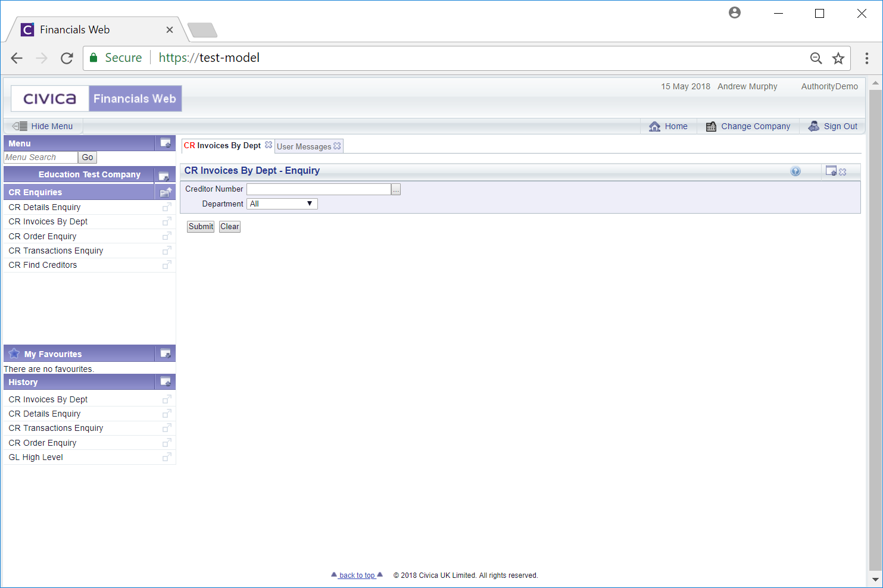Screen dimensions: 883x588
Task: Bookmark page with the star icon
Action: click(838, 58)
